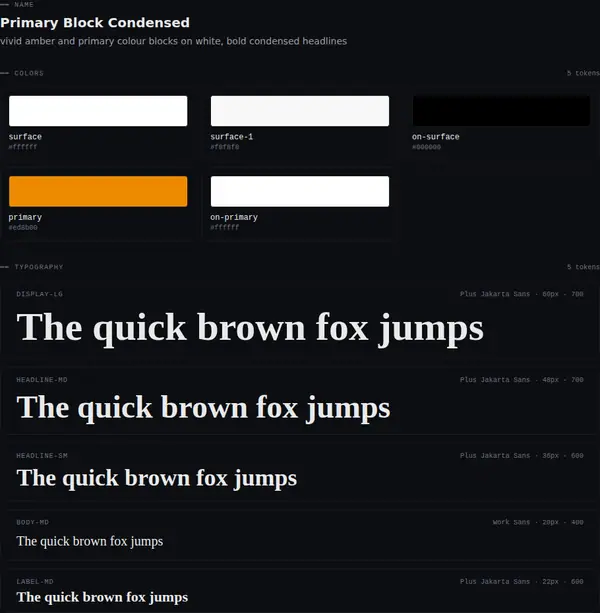This screenshot has height=613, width=600.
Task: Click the BODY-MD sample sentence
Action: click(90, 541)
